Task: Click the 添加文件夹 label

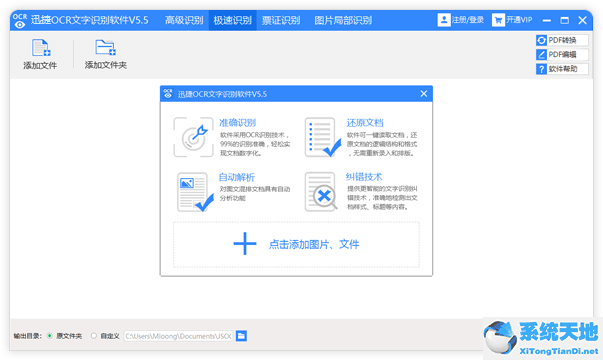Action: tap(106, 65)
